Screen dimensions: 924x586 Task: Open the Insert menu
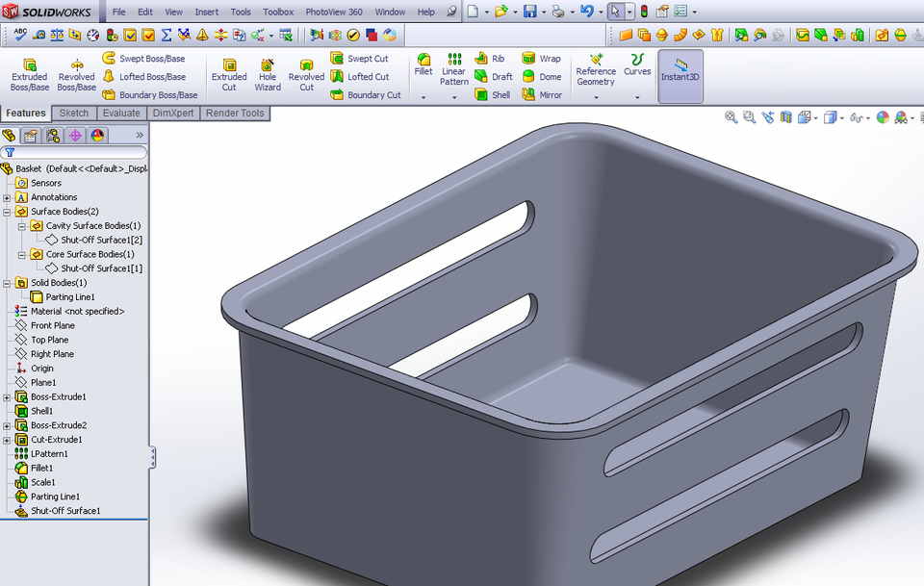point(207,11)
